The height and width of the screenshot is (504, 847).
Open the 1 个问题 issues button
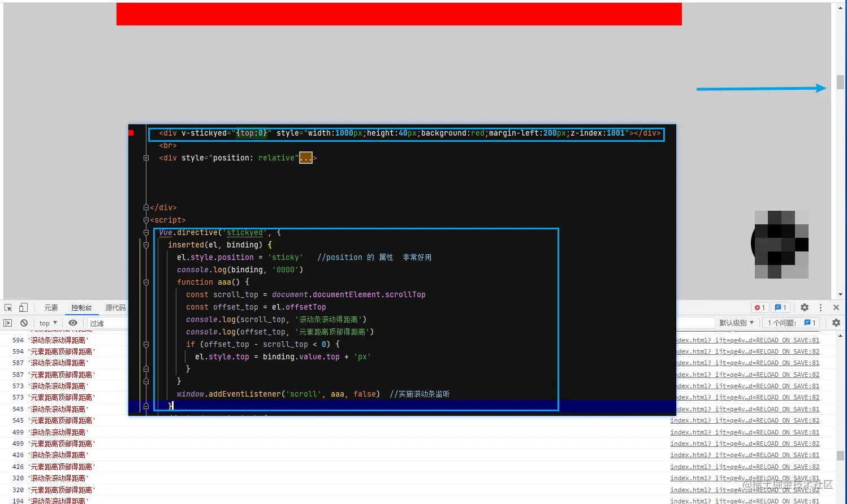[x=792, y=323]
